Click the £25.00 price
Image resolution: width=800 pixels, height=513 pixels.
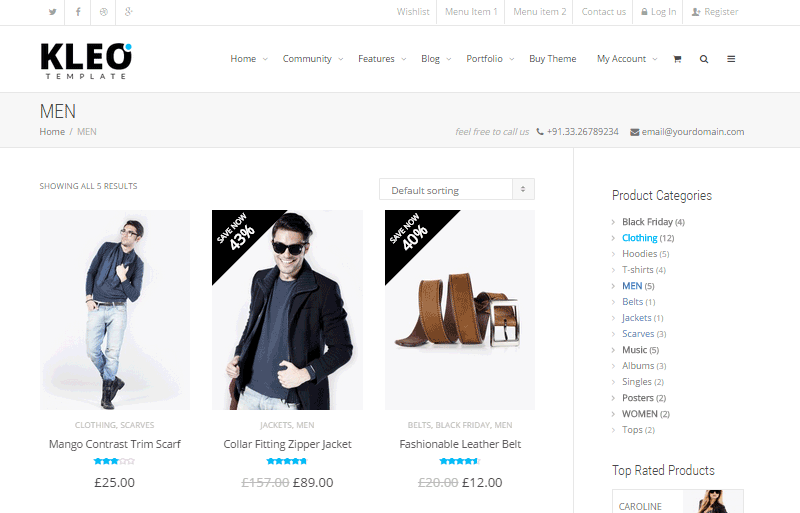[x=114, y=482]
